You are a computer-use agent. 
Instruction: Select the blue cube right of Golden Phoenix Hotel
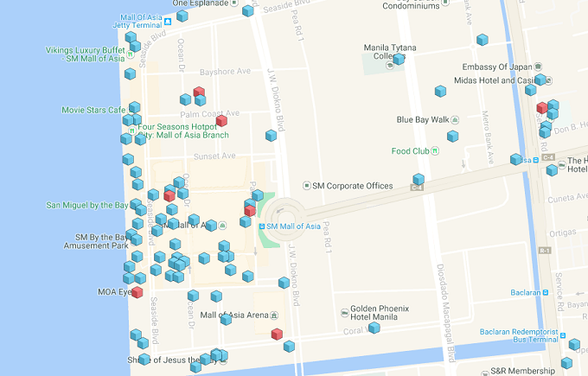pos(374,328)
